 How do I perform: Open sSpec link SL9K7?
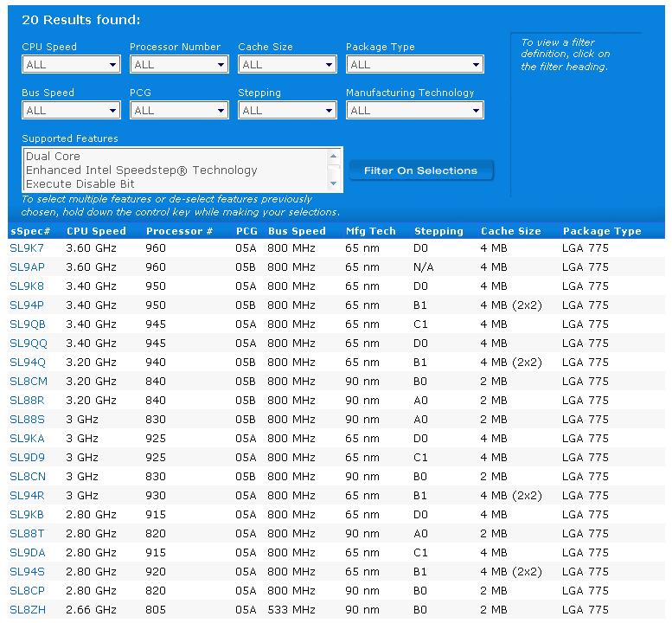point(27,248)
